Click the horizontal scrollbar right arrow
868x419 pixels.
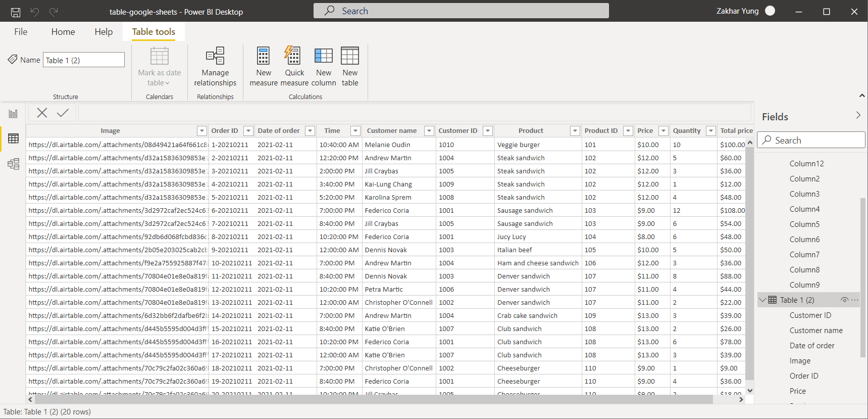click(x=741, y=399)
